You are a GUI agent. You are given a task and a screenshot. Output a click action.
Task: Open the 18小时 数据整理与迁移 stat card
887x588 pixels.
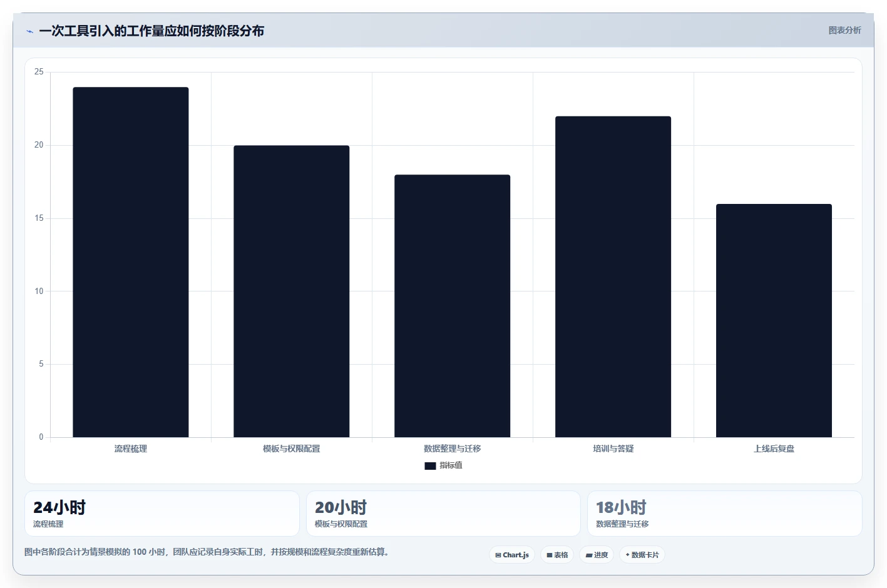tap(725, 514)
